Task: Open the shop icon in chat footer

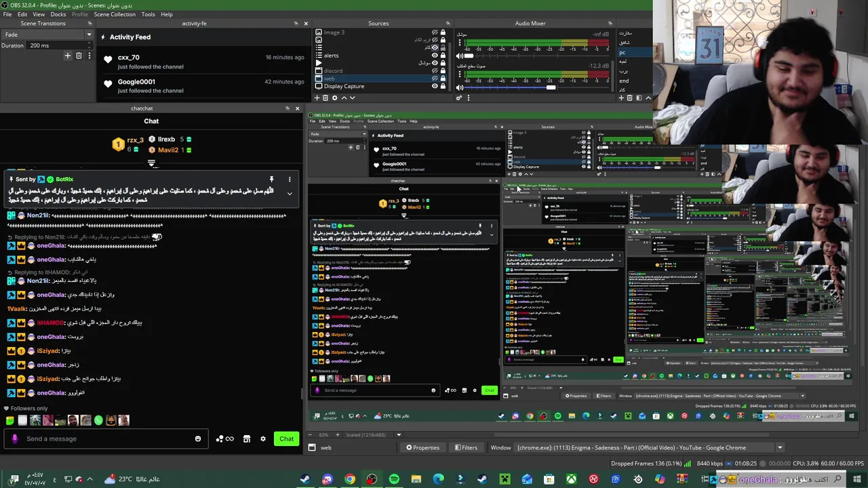Action: 247,439
